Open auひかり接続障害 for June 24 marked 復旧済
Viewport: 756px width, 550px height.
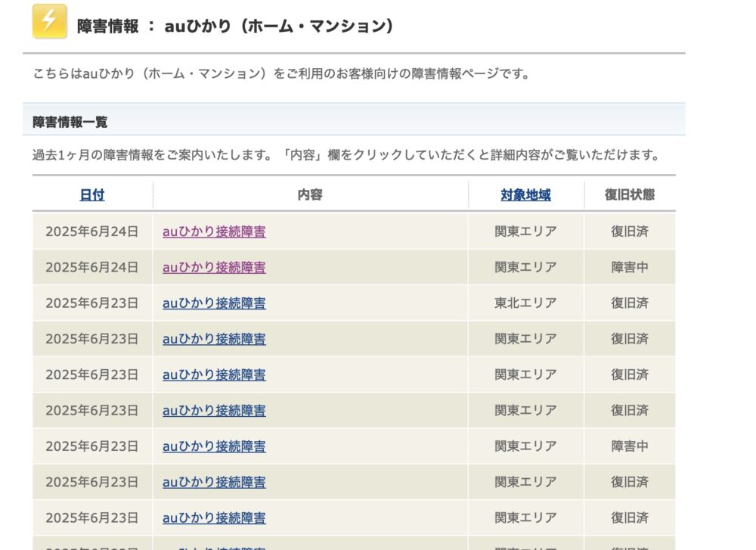click(x=214, y=231)
